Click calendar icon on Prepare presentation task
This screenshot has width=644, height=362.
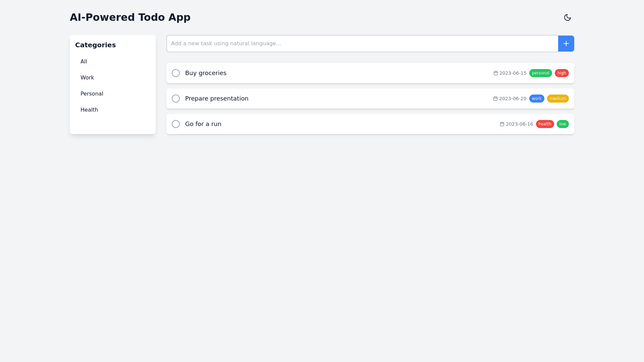(x=495, y=99)
